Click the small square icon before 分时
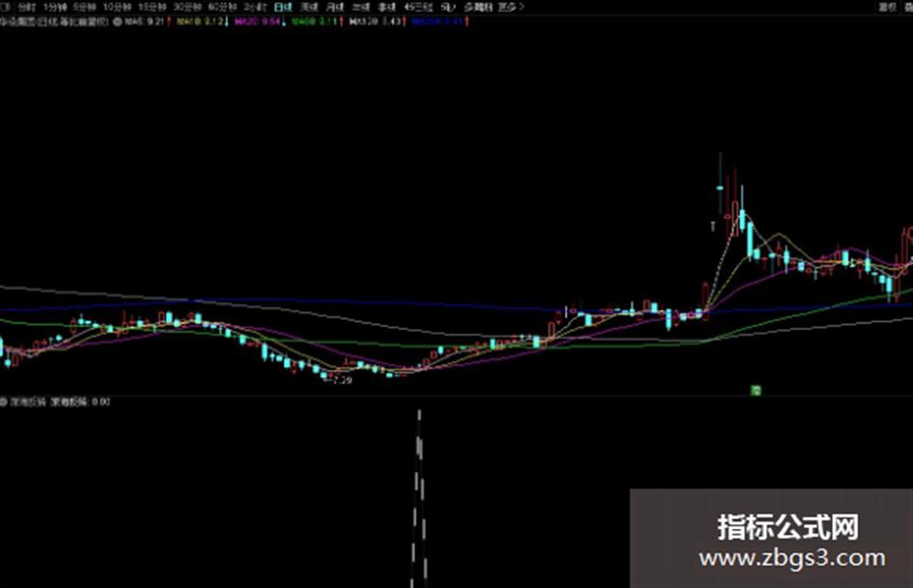This screenshot has height=588, width=913. click(5, 7)
